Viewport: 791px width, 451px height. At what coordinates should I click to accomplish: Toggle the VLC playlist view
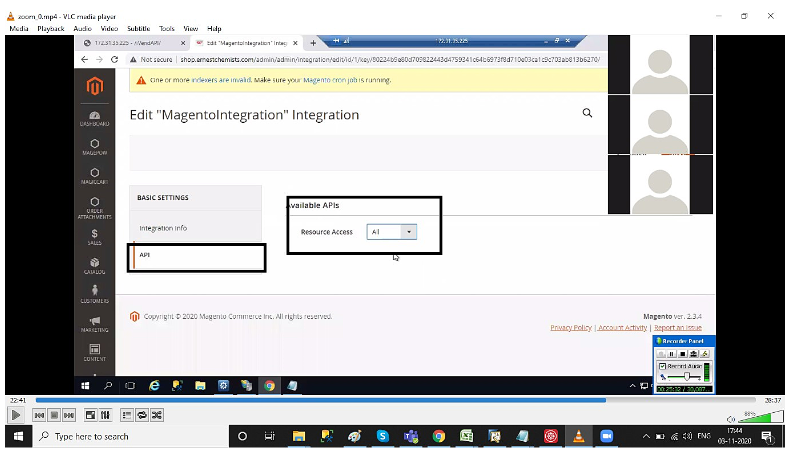point(127,415)
